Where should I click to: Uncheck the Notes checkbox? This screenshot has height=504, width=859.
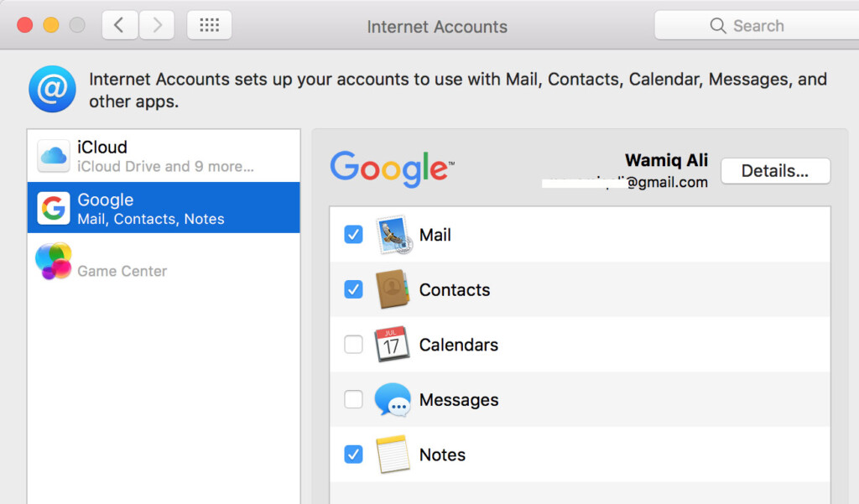(353, 455)
